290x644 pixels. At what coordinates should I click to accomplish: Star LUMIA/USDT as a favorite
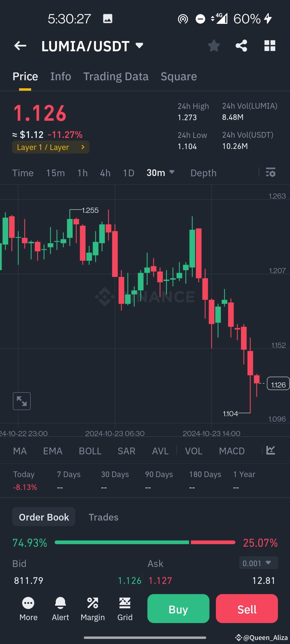[214, 46]
